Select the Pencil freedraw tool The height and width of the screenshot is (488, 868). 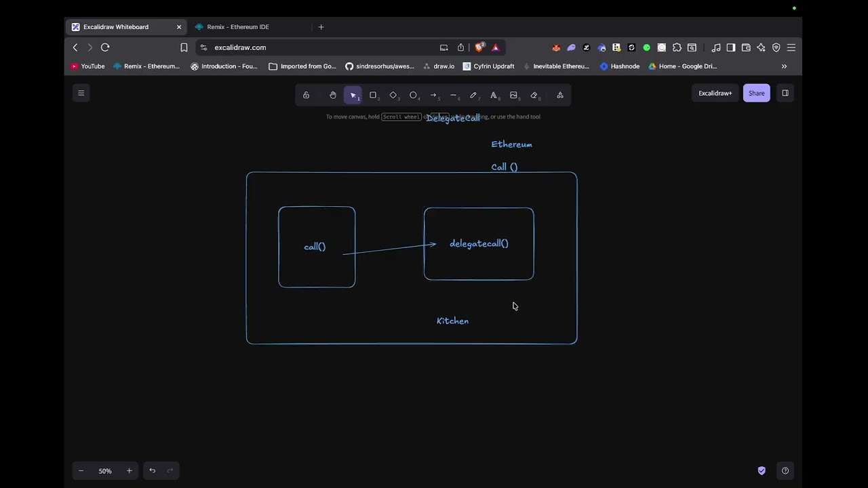473,95
